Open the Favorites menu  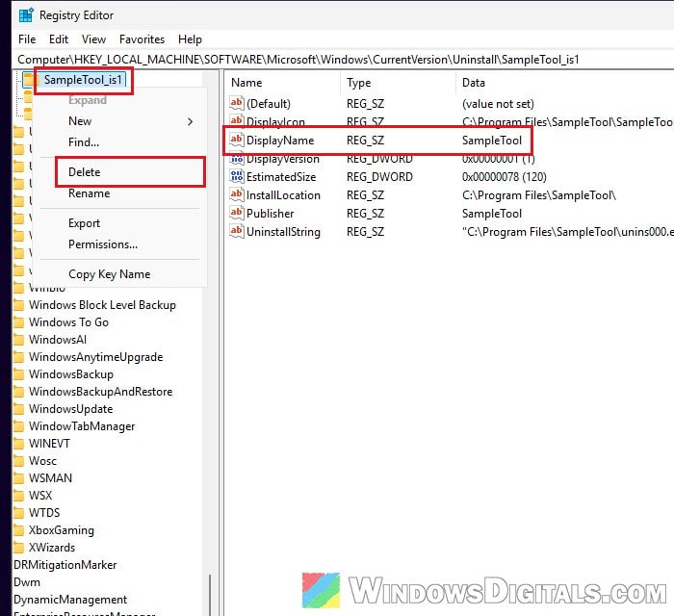[142, 39]
